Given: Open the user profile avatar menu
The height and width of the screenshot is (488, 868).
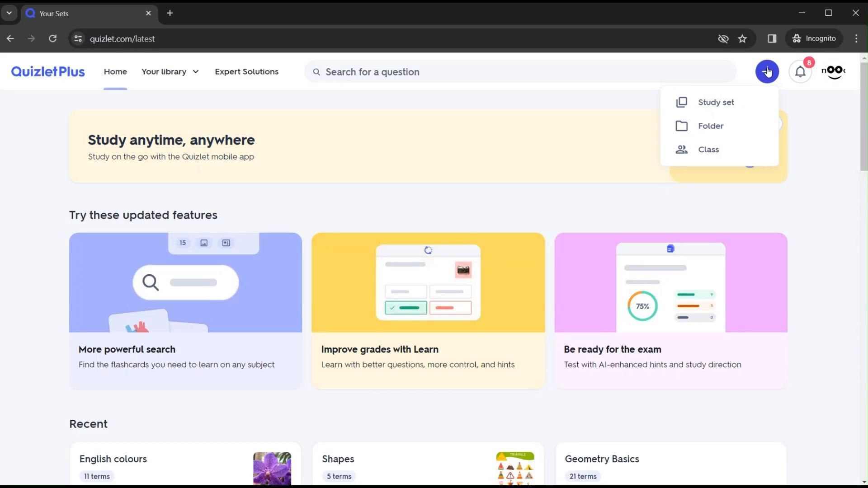Looking at the screenshot, I should pos(833,71).
